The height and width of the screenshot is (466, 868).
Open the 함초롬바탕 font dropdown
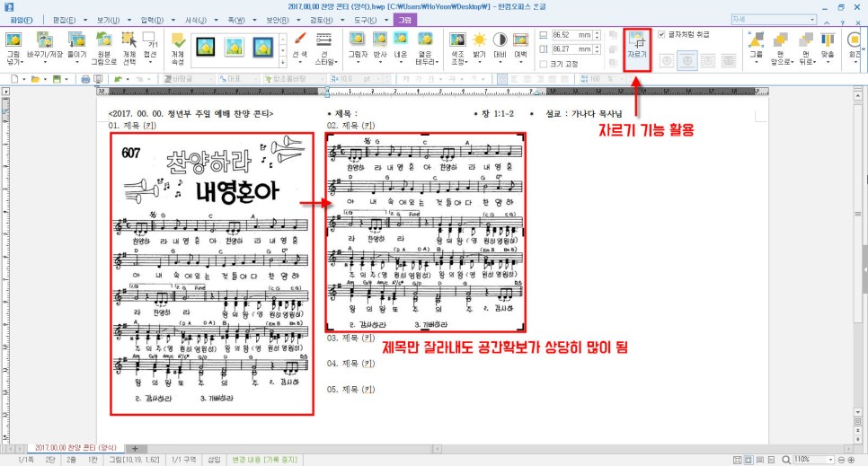[x=323, y=79]
